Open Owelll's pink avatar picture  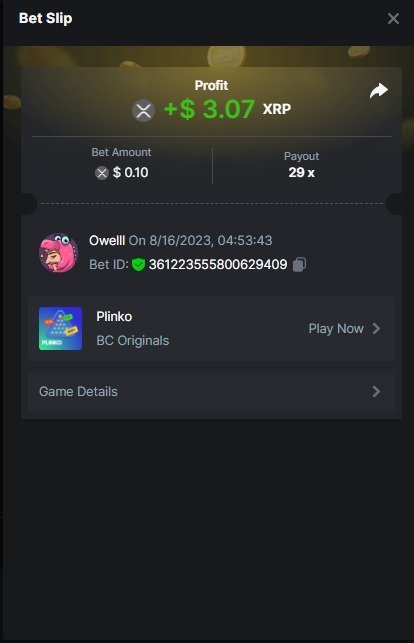[58, 253]
